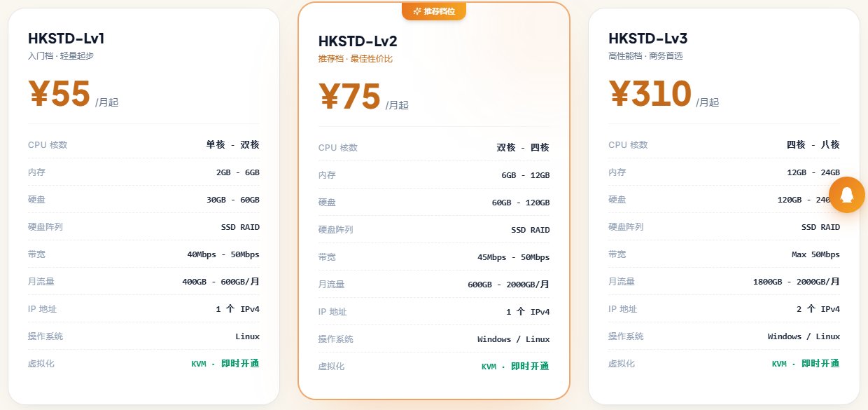Image resolution: width=868 pixels, height=410 pixels.
Task: Click memory value 2GB - 6GB
Action: (x=238, y=172)
